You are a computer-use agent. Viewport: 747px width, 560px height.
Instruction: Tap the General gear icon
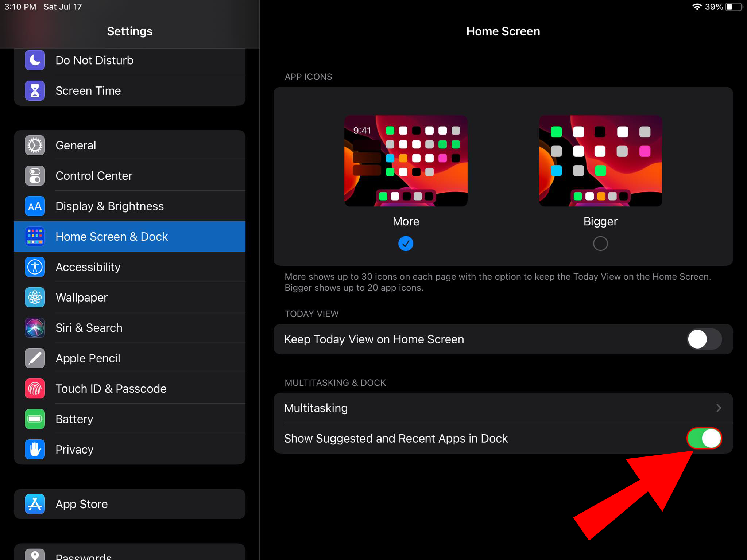pos(35,145)
